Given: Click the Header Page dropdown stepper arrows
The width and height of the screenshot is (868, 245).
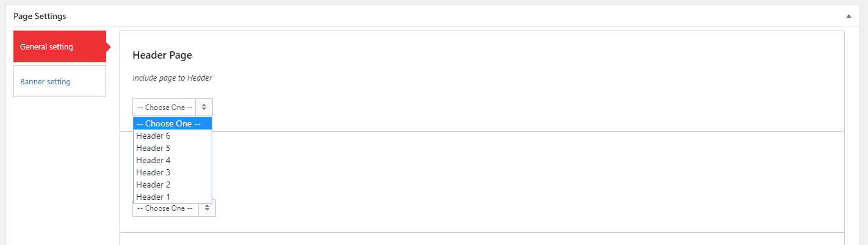Looking at the screenshot, I should click(x=204, y=107).
